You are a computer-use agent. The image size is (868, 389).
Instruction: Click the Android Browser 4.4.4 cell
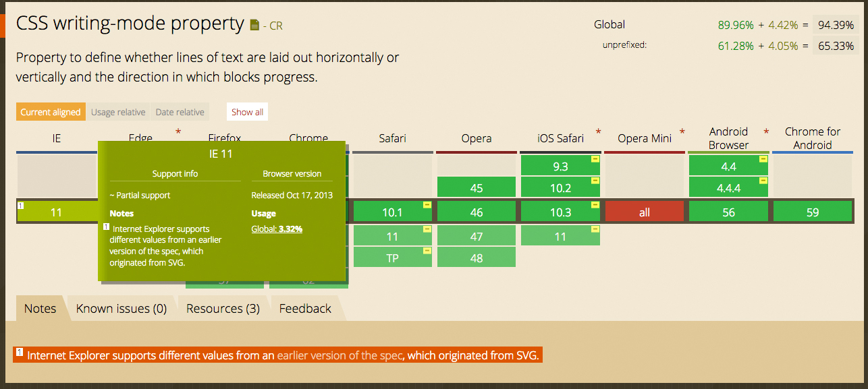[x=728, y=188]
